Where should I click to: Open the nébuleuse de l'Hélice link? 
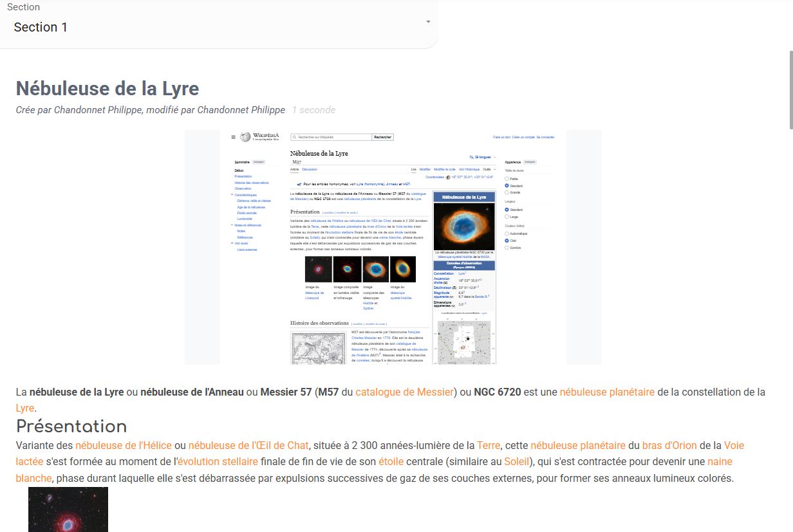tap(124, 445)
